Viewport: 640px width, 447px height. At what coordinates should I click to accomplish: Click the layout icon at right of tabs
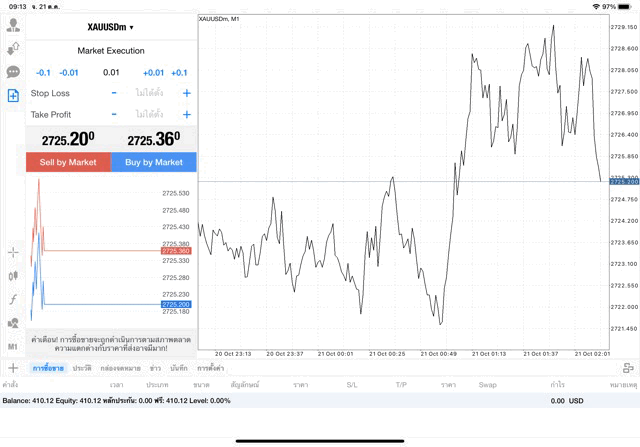tap(627, 368)
